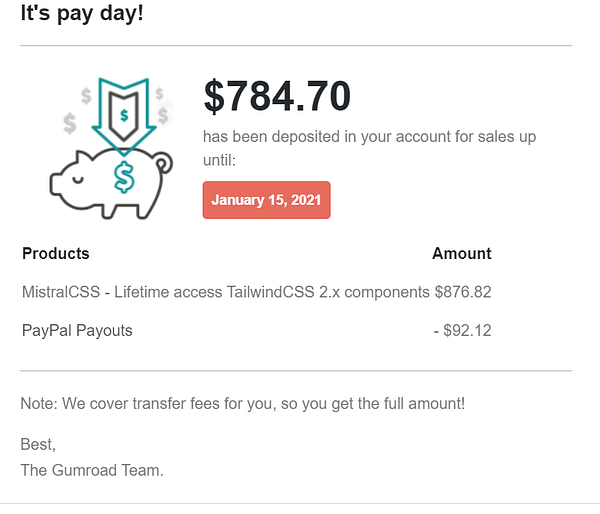
Task: Click the "It's pay day!" heading
Action: [82, 17]
